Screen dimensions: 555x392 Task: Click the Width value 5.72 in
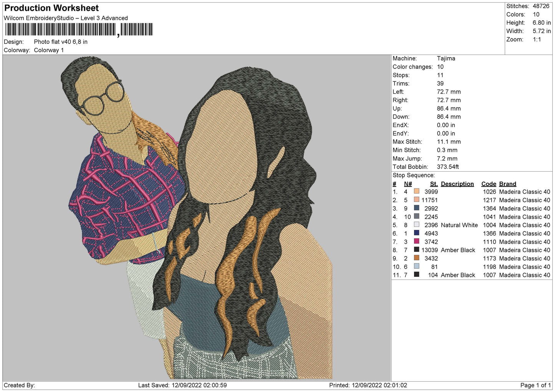click(x=542, y=31)
